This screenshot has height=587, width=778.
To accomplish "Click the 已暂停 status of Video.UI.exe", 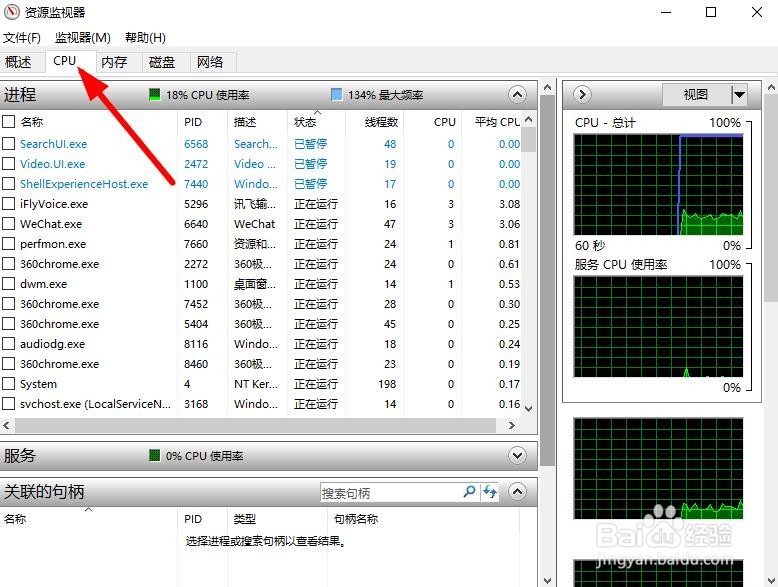I will (311, 164).
